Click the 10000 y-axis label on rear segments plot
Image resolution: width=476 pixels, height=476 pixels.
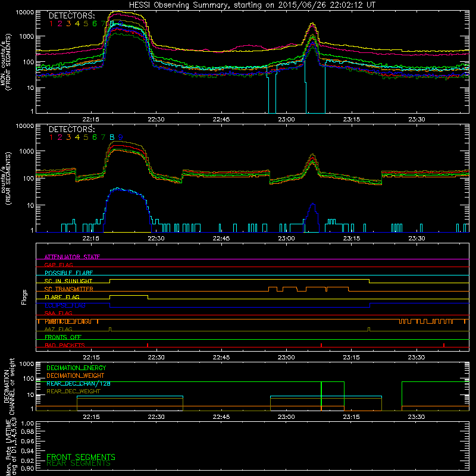[25, 126]
